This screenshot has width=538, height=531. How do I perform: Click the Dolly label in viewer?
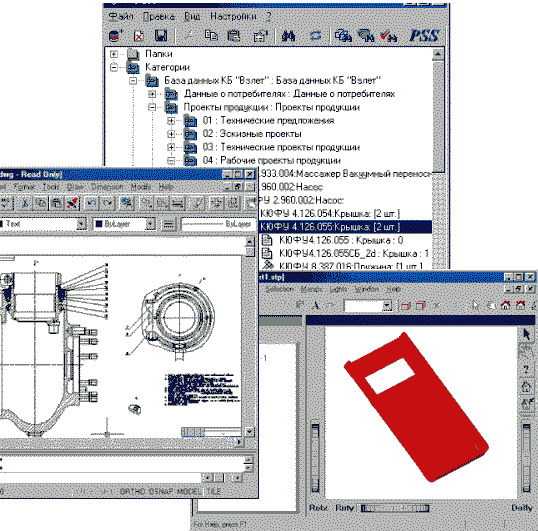point(522,508)
